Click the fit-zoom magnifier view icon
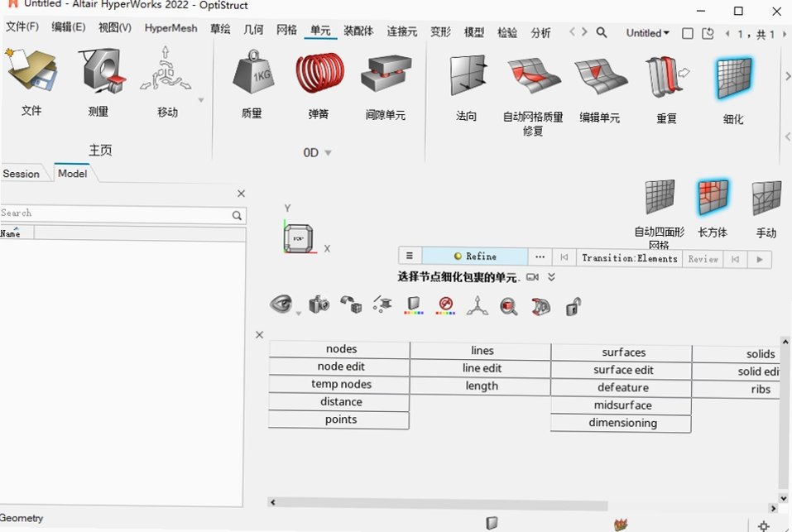 tap(509, 306)
